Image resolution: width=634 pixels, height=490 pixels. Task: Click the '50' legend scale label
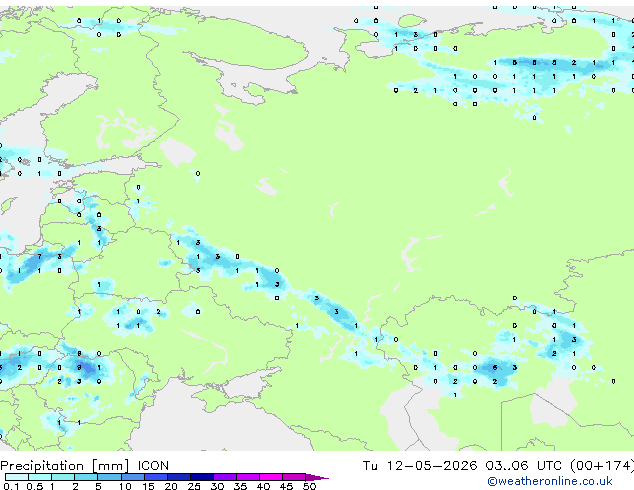pyautogui.click(x=309, y=486)
